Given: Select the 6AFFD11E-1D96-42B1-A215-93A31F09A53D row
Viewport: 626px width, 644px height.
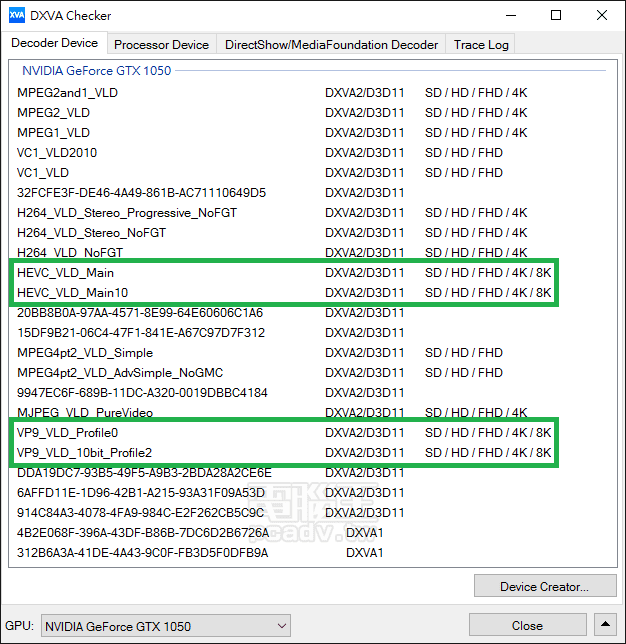Looking at the screenshot, I should pos(313,492).
